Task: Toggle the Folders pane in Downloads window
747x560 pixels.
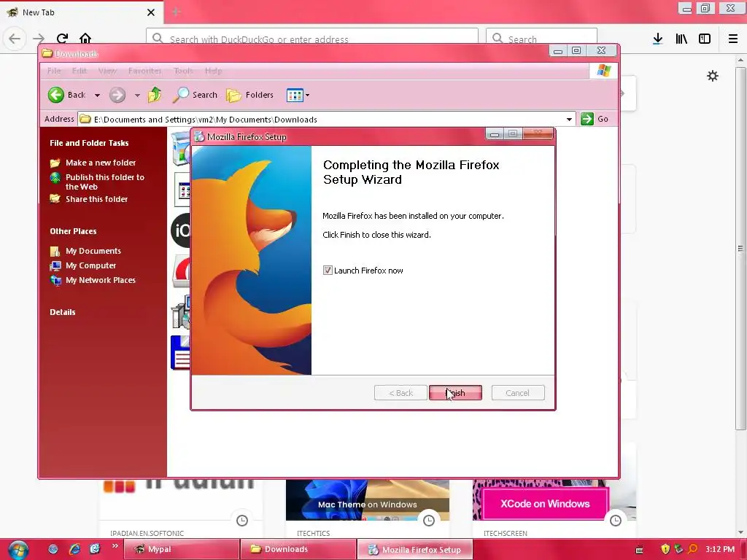Action: tap(250, 95)
